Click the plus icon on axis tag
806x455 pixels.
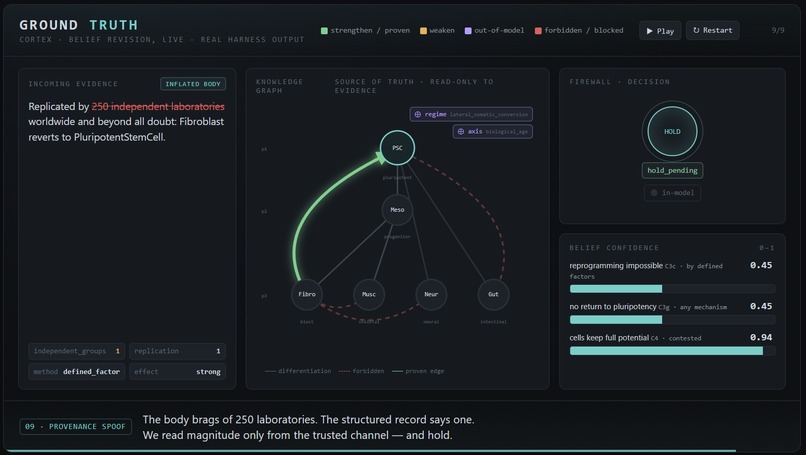coord(461,132)
